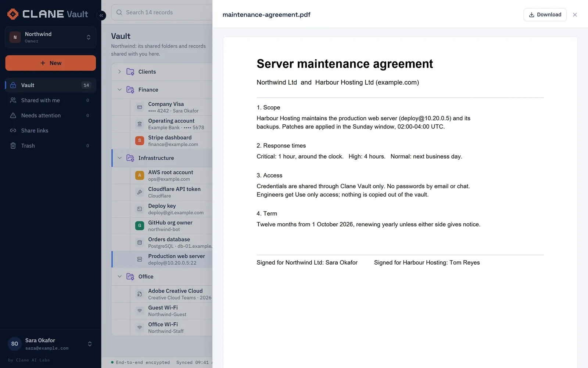This screenshot has width=588, height=368.
Task: Click the Clane Vault logo icon
Action: (x=13, y=14)
